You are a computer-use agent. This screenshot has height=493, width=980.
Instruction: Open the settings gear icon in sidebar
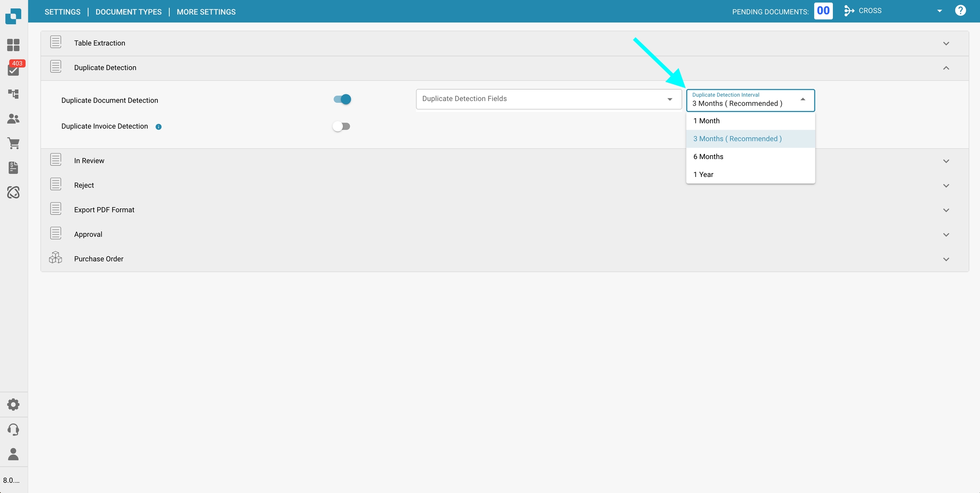[x=13, y=405]
